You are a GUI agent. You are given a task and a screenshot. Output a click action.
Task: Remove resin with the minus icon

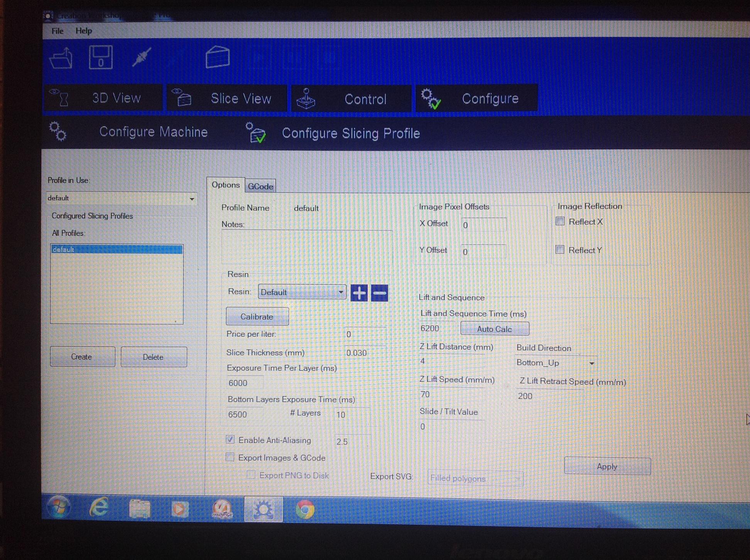(x=379, y=293)
